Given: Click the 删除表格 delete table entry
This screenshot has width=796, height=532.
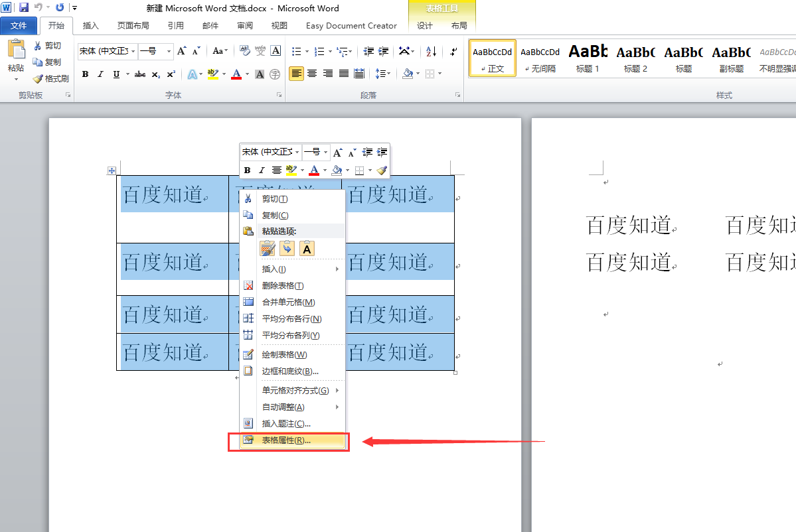Looking at the screenshot, I should click(x=282, y=286).
